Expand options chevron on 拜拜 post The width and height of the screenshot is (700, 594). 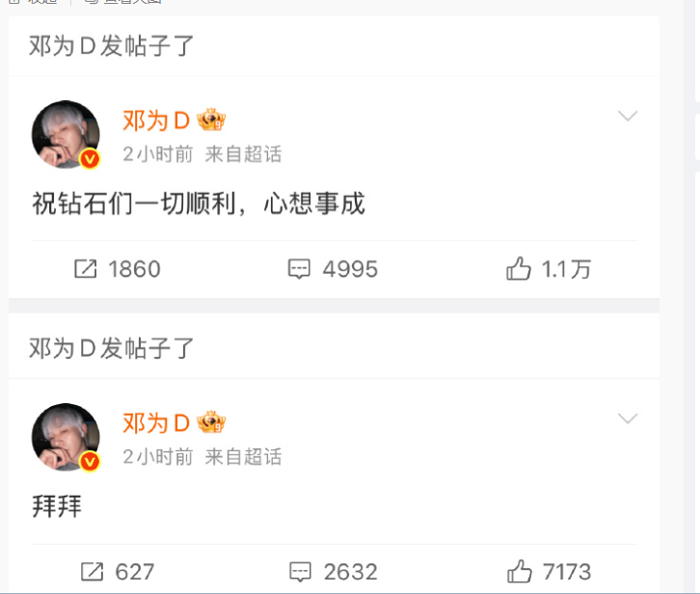pyautogui.click(x=628, y=418)
